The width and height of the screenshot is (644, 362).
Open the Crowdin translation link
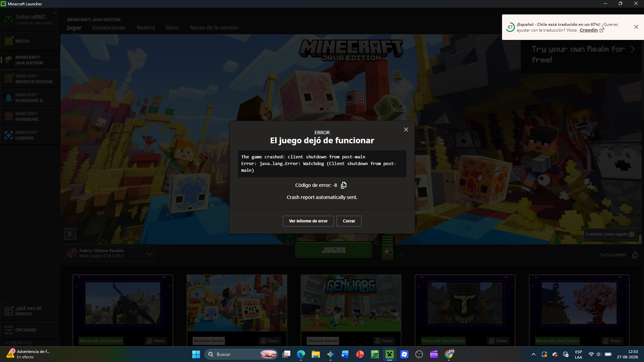click(x=592, y=30)
